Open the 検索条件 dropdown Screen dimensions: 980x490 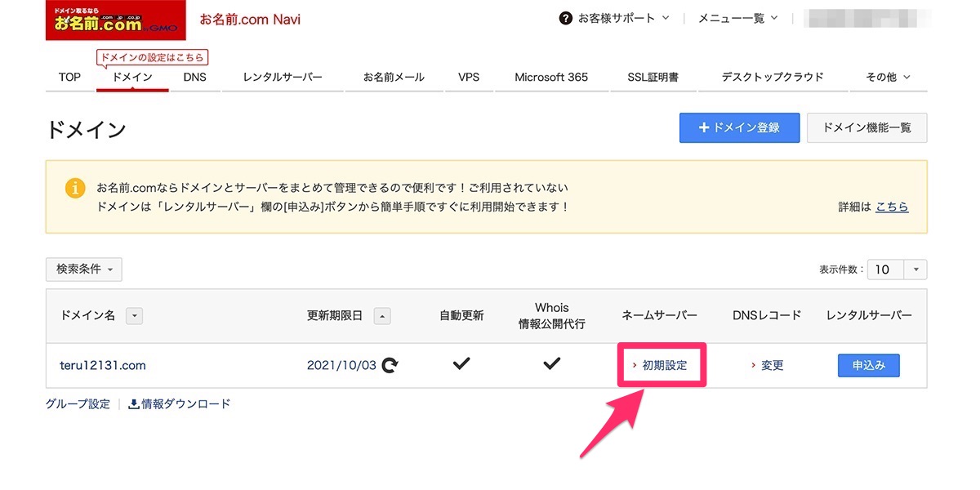pos(84,269)
